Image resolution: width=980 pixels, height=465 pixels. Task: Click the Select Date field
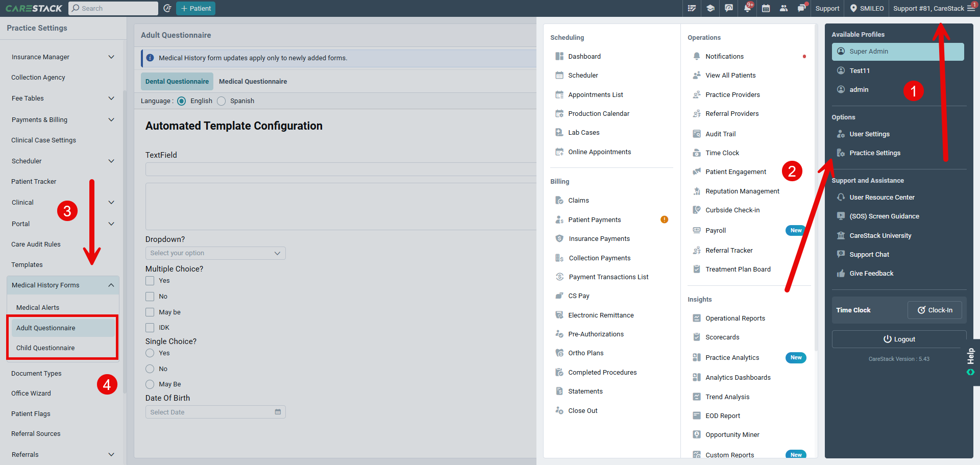[215, 412]
